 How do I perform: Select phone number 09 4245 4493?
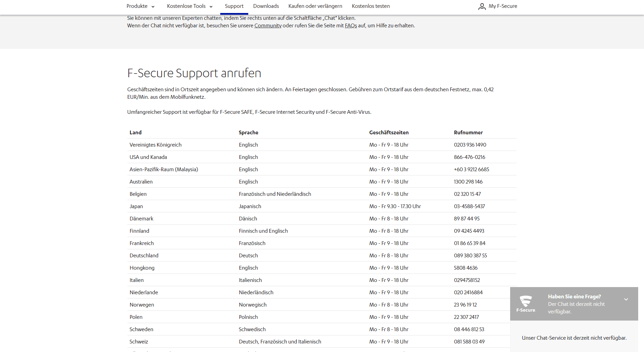click(469, 231)
